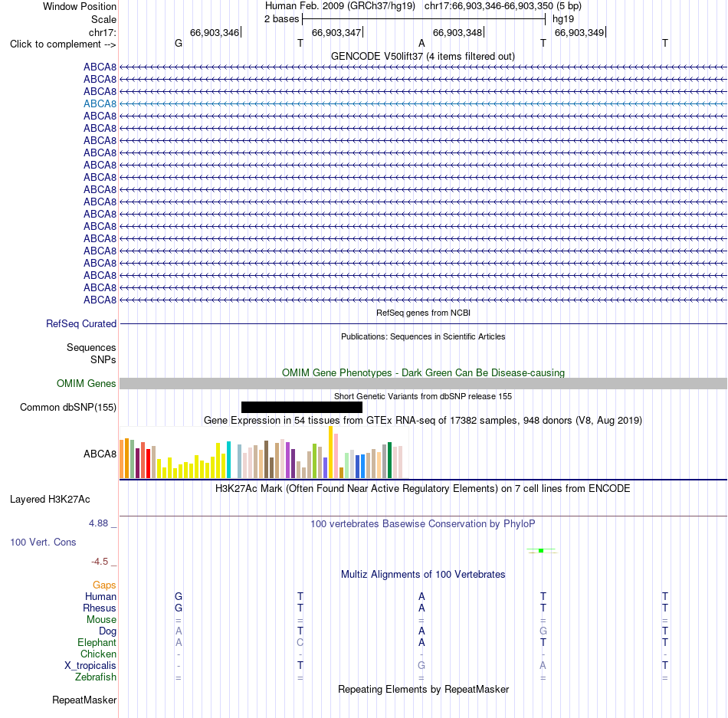Click ABCA8 label beside GTEx bar chart

pos(100,454)
